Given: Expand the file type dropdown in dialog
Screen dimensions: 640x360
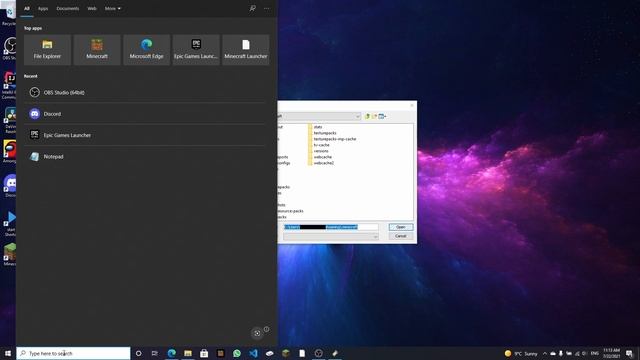Looking at the screenshot, I should pos(375,236).
